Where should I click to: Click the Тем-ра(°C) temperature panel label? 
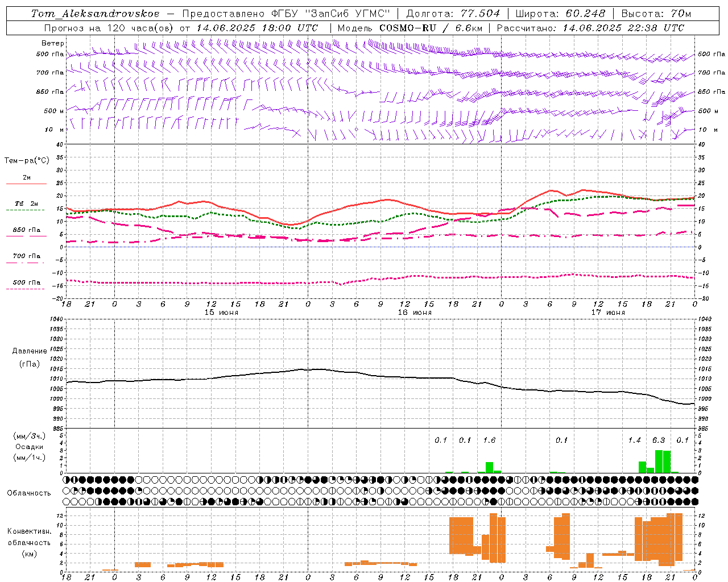point(27,161)
